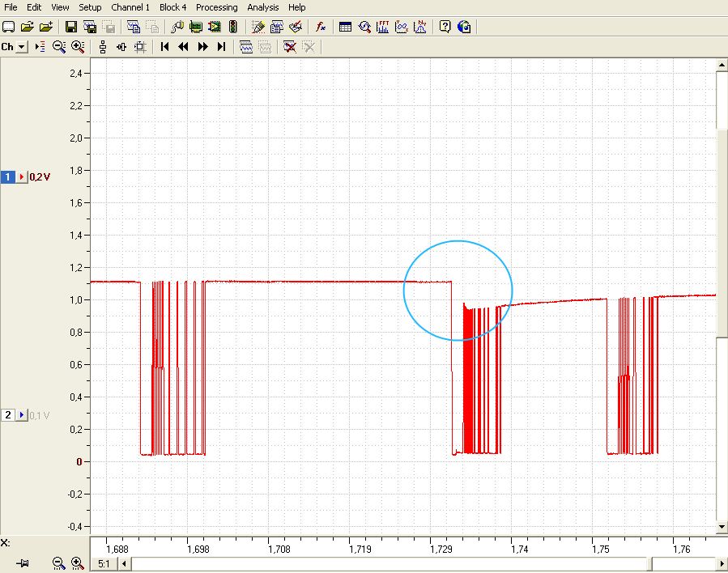This screenshot has width=728, height=573.
Task: Click the amplifier chip icon
Action: [215, 27]
